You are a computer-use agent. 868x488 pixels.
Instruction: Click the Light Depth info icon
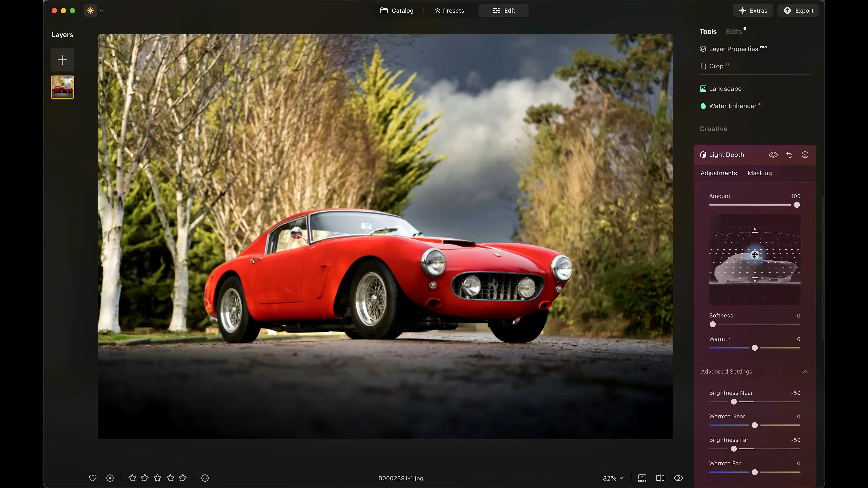805,155
